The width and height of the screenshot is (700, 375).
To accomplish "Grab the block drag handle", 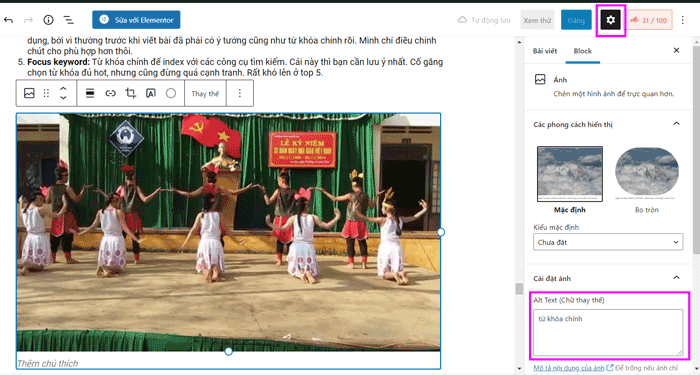I will pyautogui.click(x=46, y=93).
